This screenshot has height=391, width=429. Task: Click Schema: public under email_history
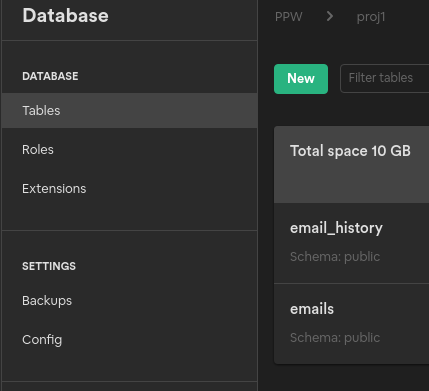coord(335,257)
